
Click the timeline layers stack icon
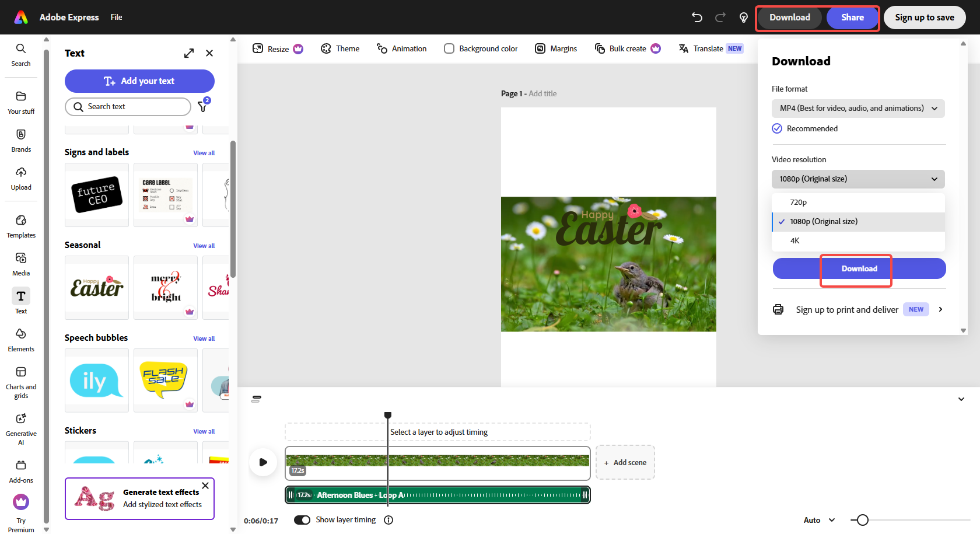click(256, 399)
